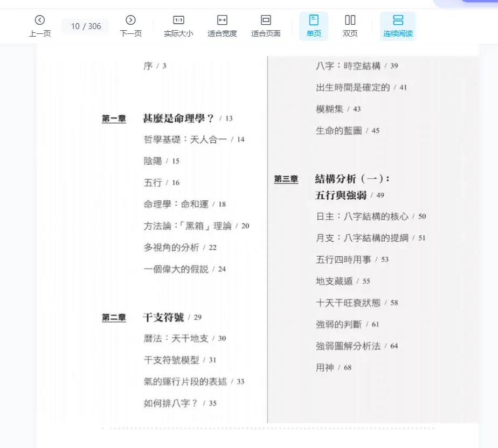Click the 第一章 chapter label
The width and height of the screenshot is (498, 448).
(x=114, y=119)
